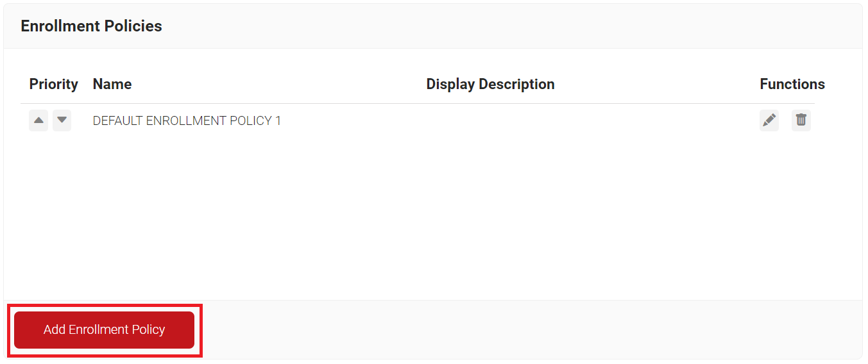Edit DEFAULT ENROLLMENT POLICY 1 with pencil icon

click(x=769, y=120)
